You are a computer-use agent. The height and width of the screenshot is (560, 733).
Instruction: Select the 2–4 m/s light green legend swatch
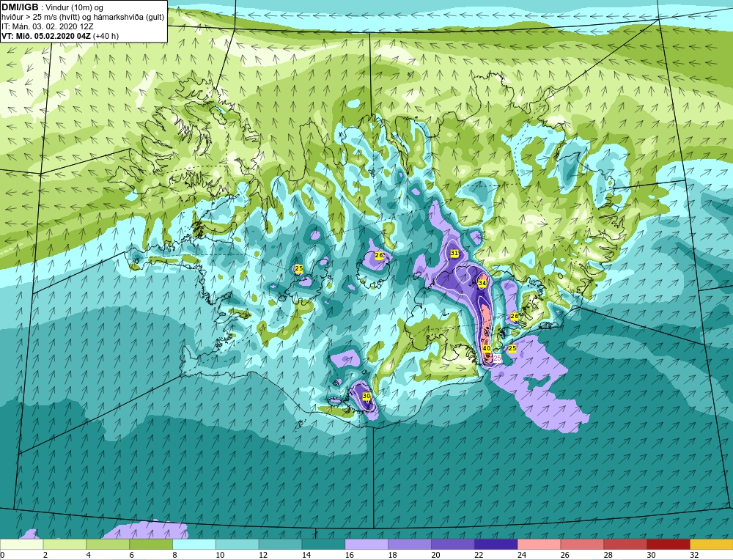tap(65, 545)
